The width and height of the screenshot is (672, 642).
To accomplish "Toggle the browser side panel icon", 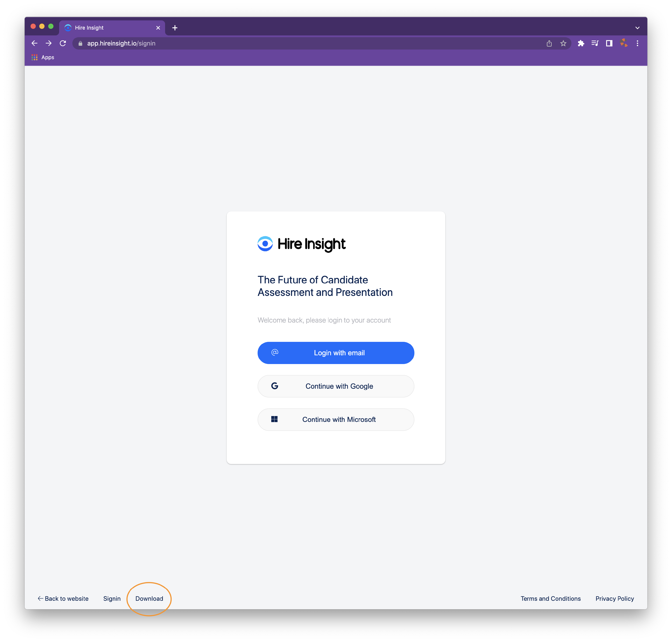I will tap(609, 43).
